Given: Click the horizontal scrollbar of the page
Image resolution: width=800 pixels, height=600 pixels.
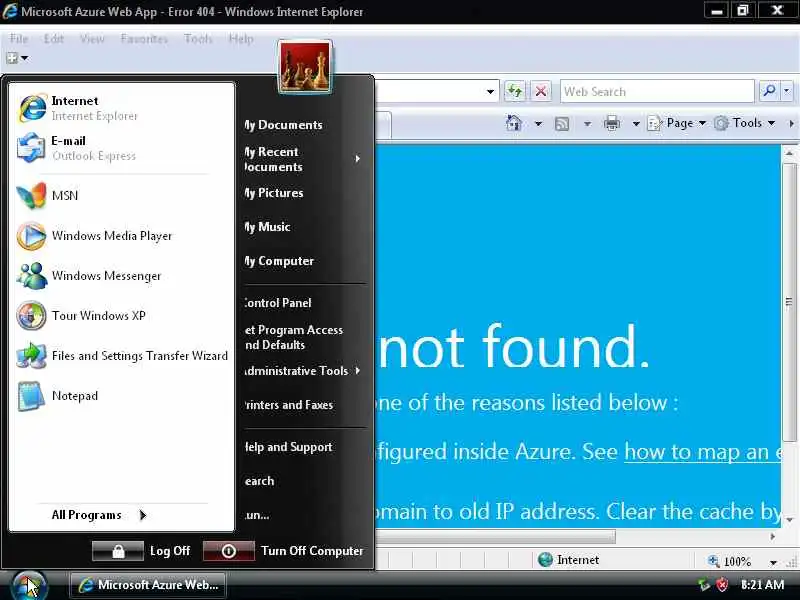Looking at the screenshot, I should tap(495, 537).
